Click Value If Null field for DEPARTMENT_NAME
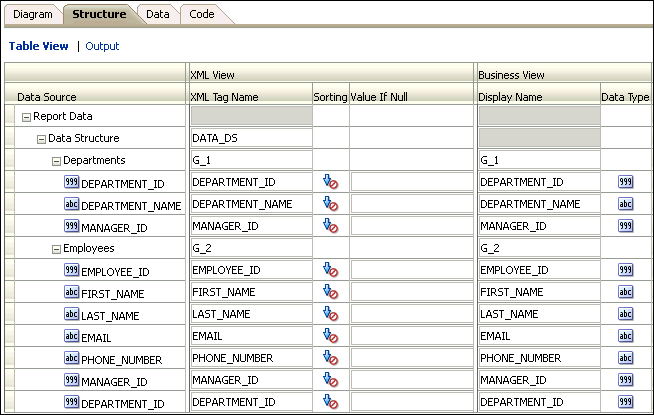The width and height of the screenshot is (654, 415). (x=412, y=204)
